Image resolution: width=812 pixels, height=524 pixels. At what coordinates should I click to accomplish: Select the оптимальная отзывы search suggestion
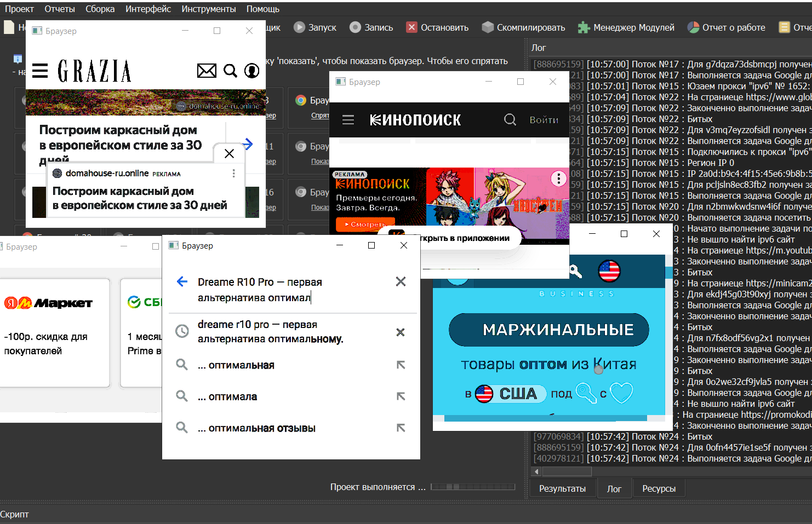(x=262, y=428)
